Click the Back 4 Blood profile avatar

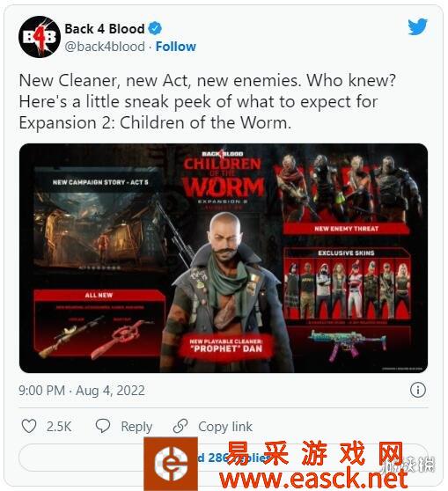(40, 37)
